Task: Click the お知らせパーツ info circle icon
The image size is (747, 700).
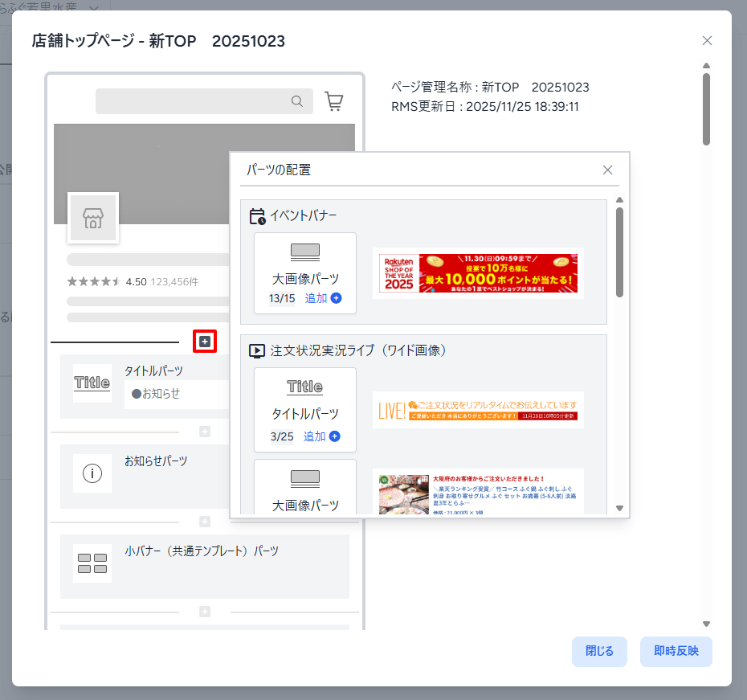Action: click(92, 473)
